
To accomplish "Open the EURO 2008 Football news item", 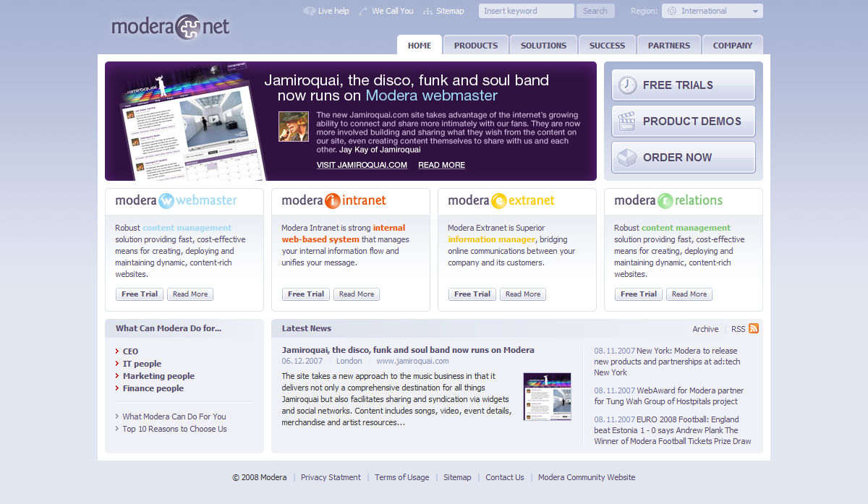I will 673,430.
